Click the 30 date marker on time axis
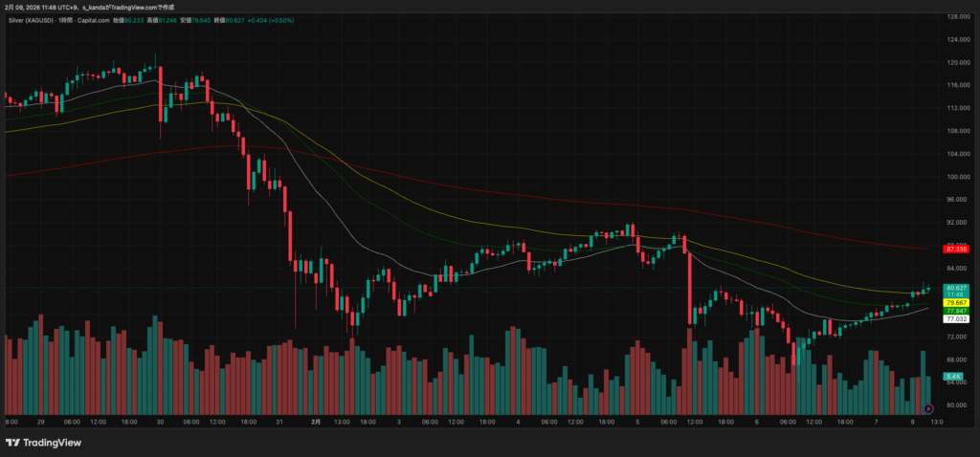 [160, 422]
